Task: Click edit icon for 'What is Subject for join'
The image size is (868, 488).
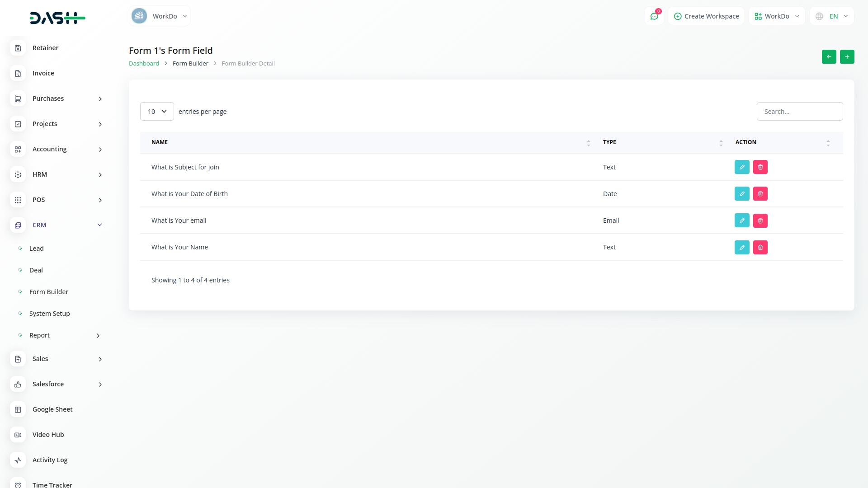Action: point(742,167)
